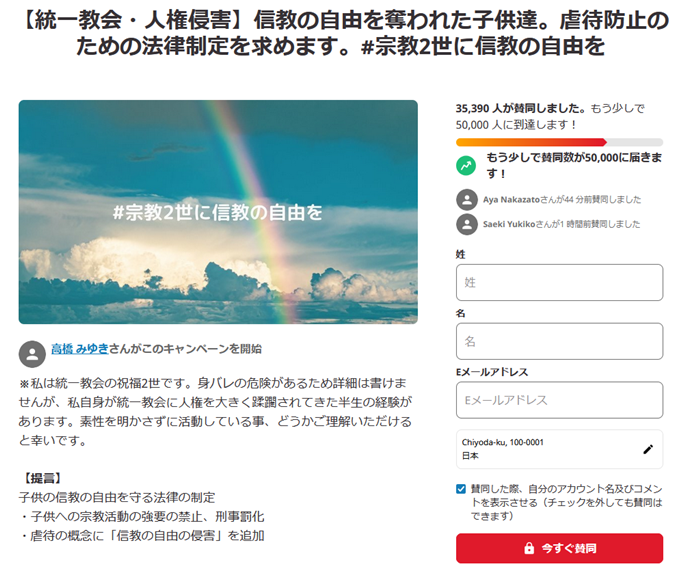Uncheck the display account name and comment checkbox
The image size is (685, 566).
tap(461, 489)
